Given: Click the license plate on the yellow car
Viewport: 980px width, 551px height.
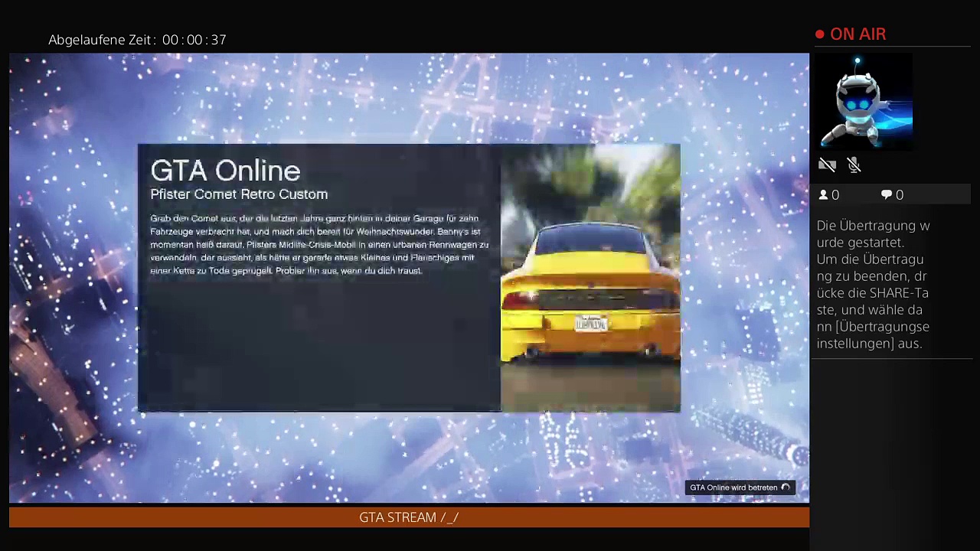Looking at the screenshot, I should tap(590, 324).
